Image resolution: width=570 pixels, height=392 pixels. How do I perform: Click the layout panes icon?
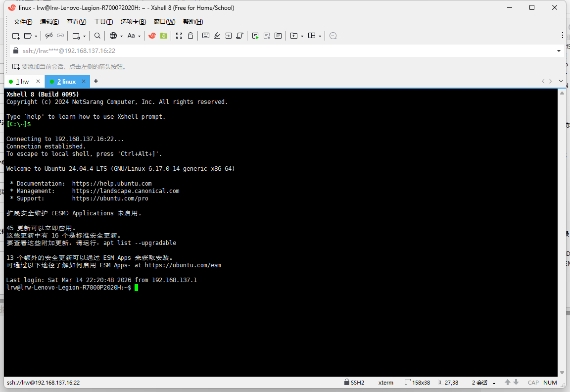[312, 36]
